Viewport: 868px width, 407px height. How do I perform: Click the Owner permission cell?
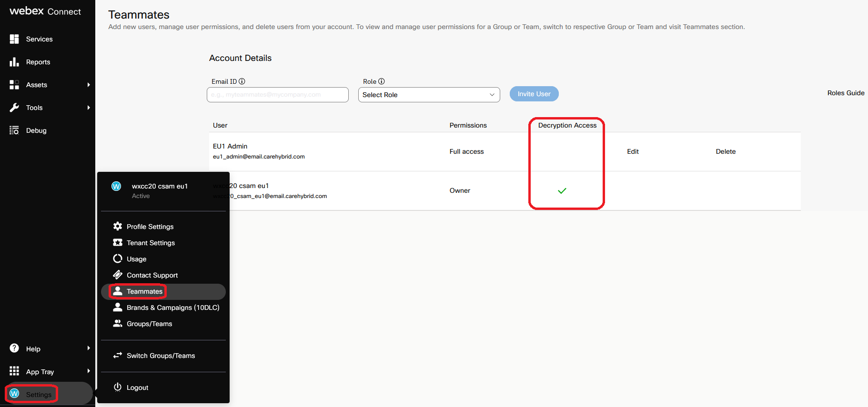coord(460,190)
